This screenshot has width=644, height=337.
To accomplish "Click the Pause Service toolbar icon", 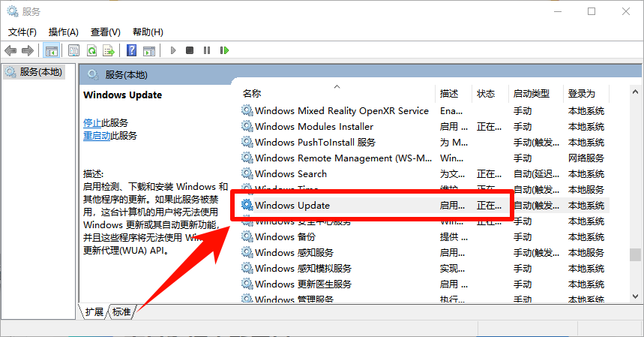I will (x=207, y=50).
